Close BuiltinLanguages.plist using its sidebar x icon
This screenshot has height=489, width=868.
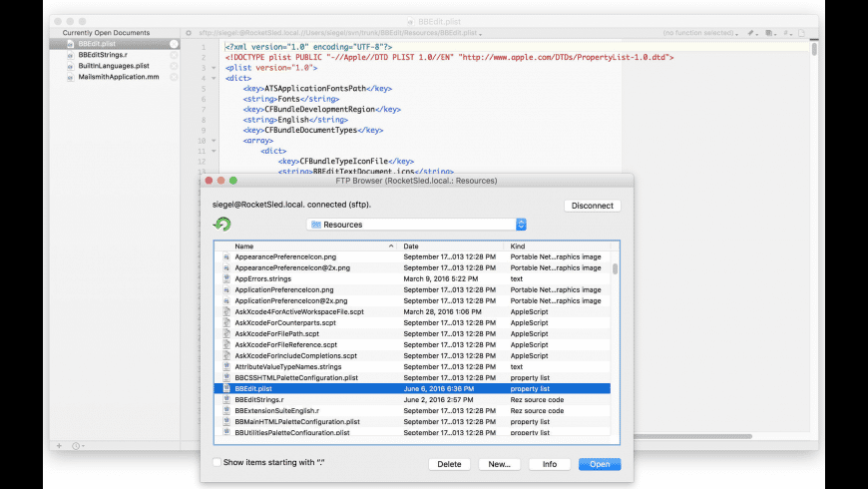point(174,66)
